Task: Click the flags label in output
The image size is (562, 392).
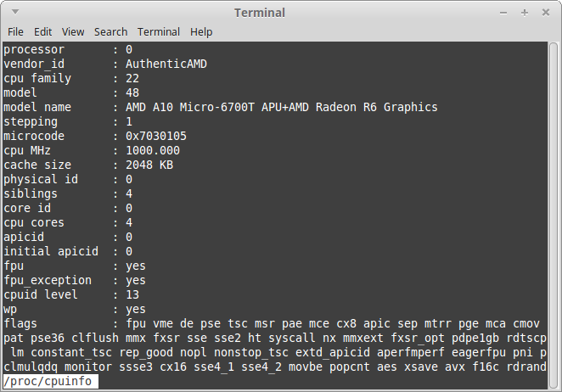Action: coord(20,323)
